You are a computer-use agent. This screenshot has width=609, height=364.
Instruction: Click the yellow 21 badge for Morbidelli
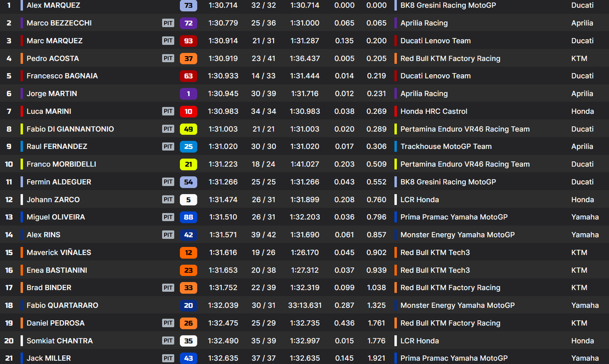tap(188, 164)
